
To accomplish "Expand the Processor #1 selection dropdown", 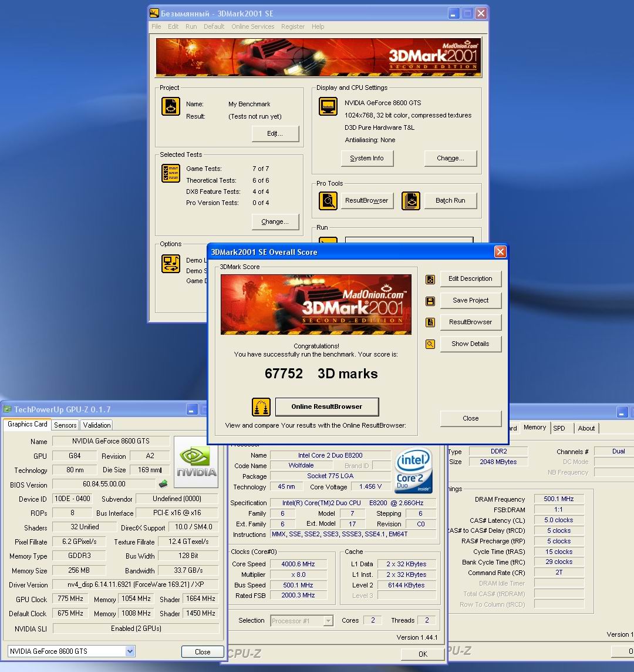I will point(328,620).
